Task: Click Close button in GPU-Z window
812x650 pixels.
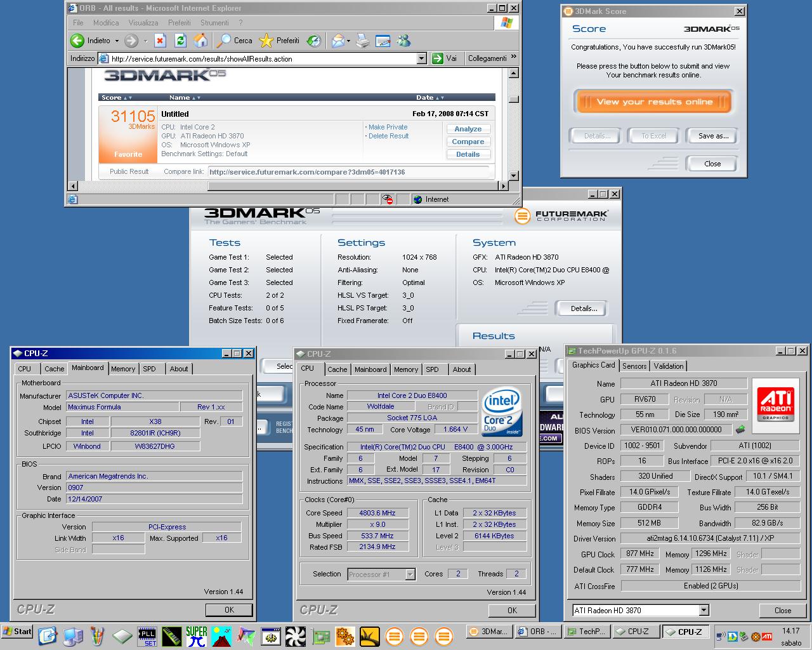Action: point(783,611)
